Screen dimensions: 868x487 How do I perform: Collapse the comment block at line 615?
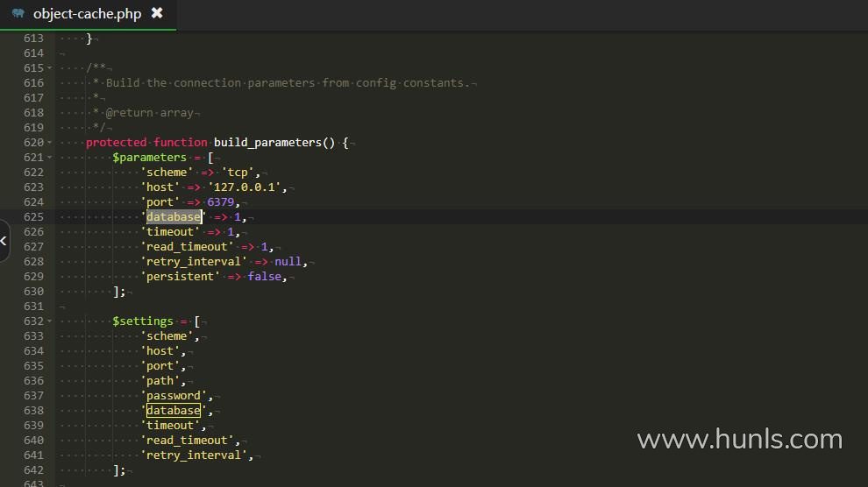49,68
